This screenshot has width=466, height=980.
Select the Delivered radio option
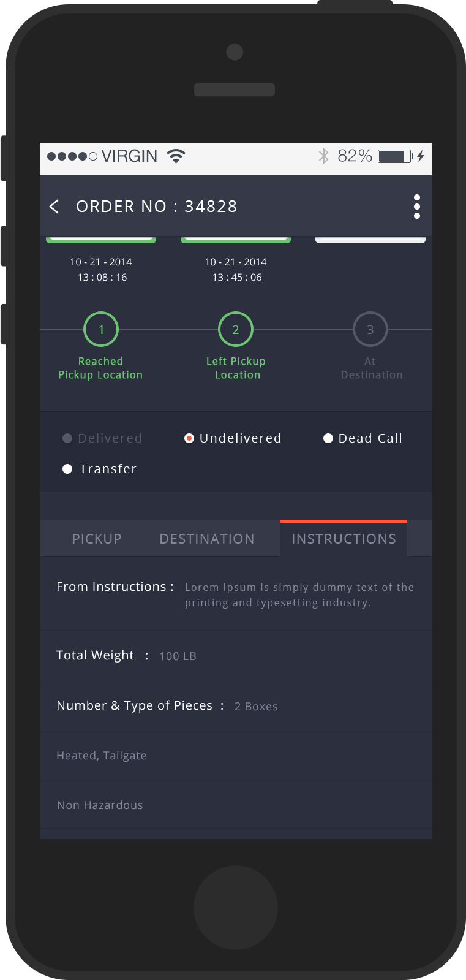pyautogui.click(x=68, y=438)
